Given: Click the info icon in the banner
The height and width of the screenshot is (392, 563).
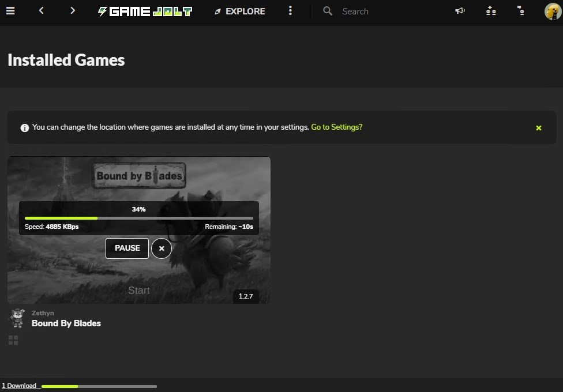Looking at the screenshot, I should 24,128.
